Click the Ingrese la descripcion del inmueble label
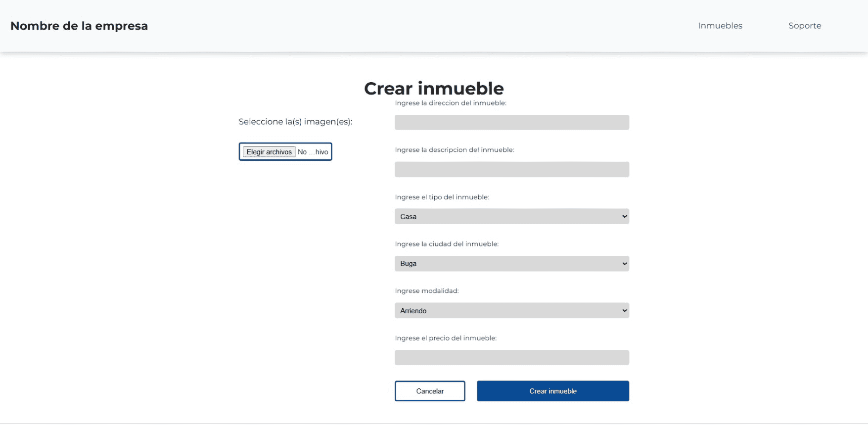The height and width of the screenshot is (427, 868). (455, 150)
